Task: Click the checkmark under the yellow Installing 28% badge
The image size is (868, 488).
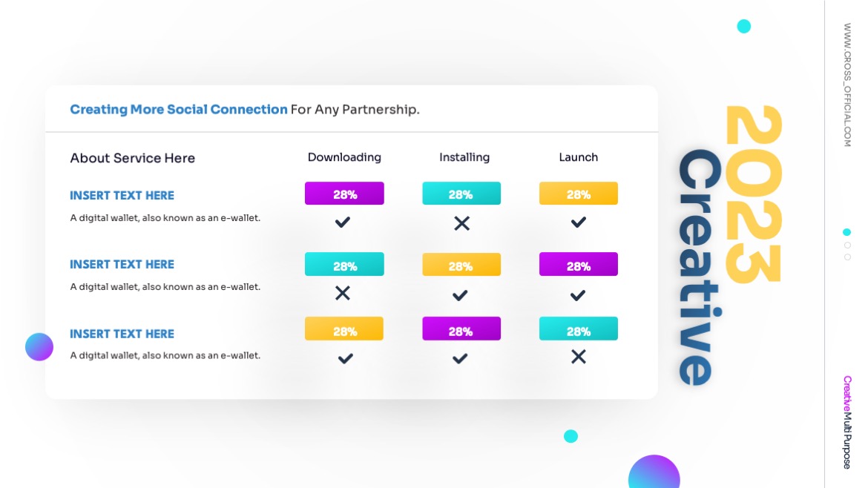Action: 460,295
